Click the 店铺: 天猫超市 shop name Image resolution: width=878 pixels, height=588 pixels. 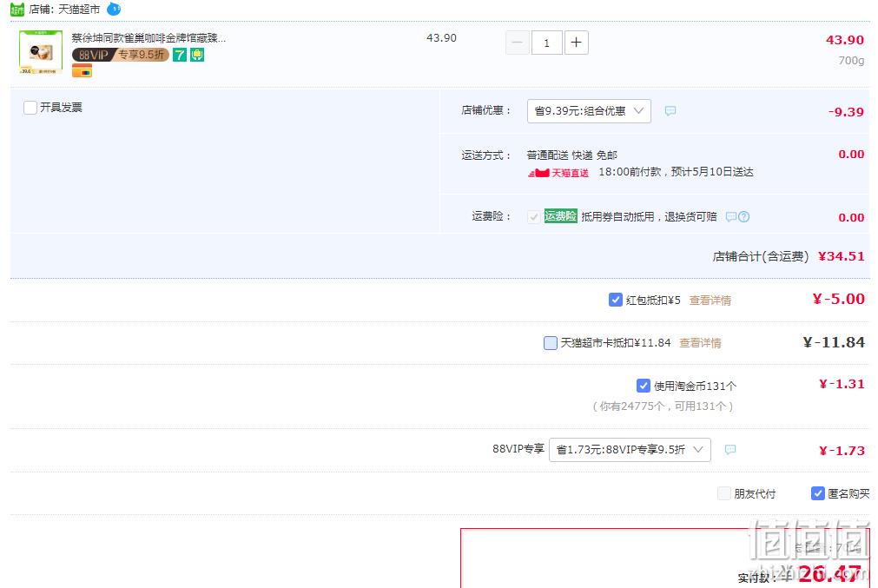coord(64,10)
